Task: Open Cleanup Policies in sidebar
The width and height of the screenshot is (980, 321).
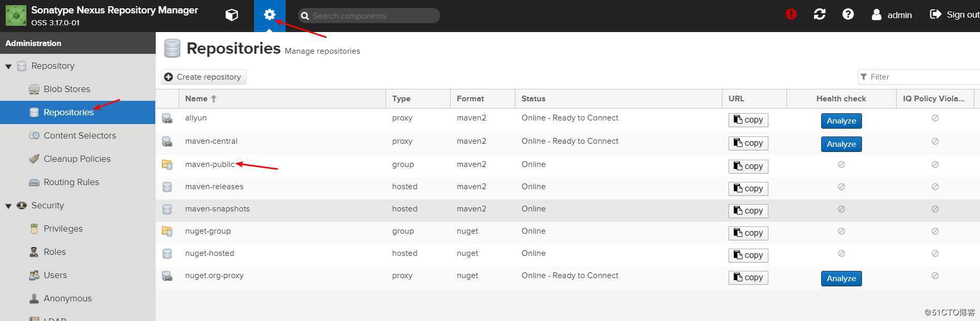Action: pos(77,159)
